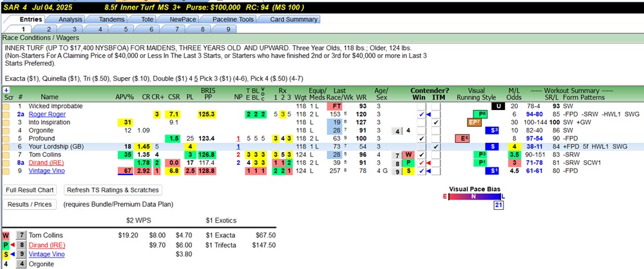Click the S3 running style badge for Orgonite
Viewport: 644px width, 269px height.
491,130
